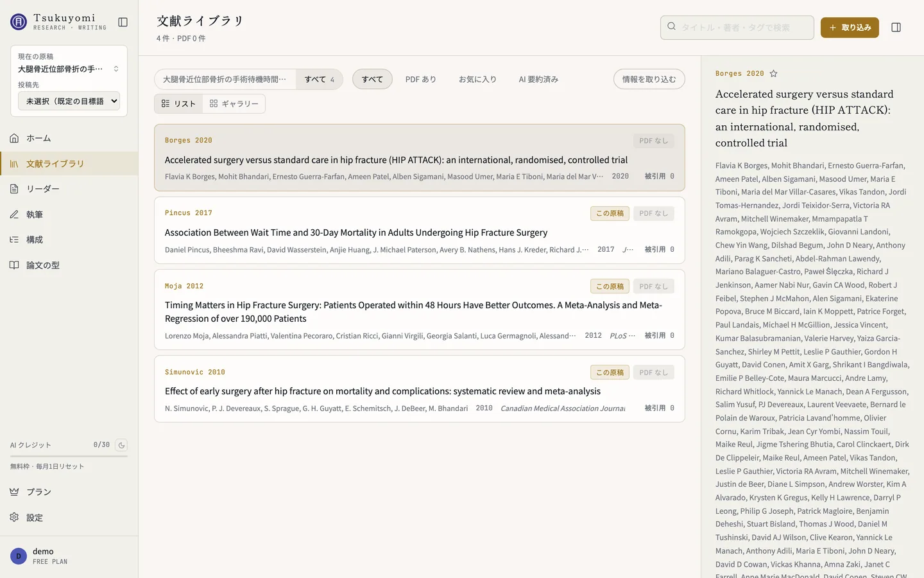This screenshot has height=578, width=924.
Task: Click the search field for titles and authors
Action: click(x=737, y=28)
